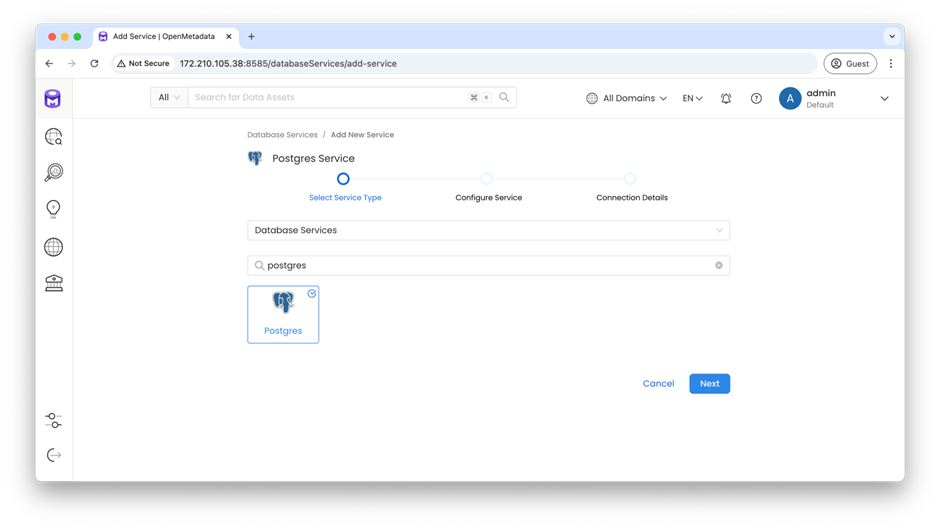The width and height of the screenshot is (940, 528).
Task: Click the Postgres Service heading
Action: [x=314, y=158]
